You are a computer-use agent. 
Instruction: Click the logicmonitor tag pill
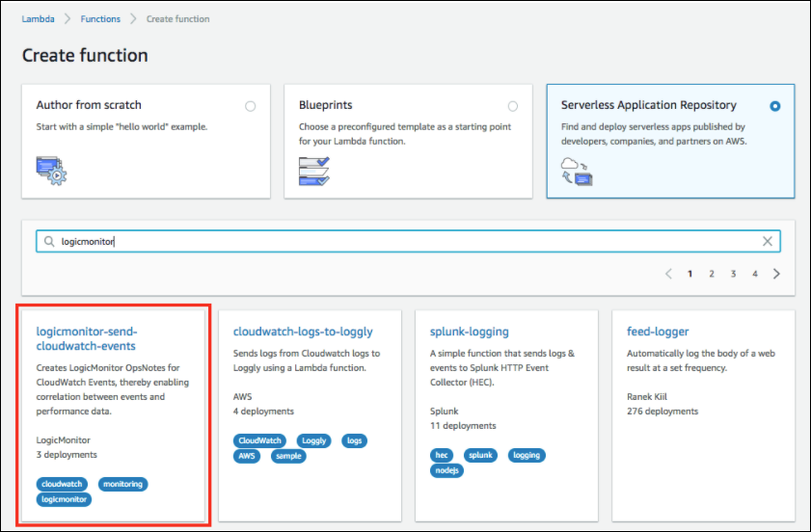click(64, 499)
